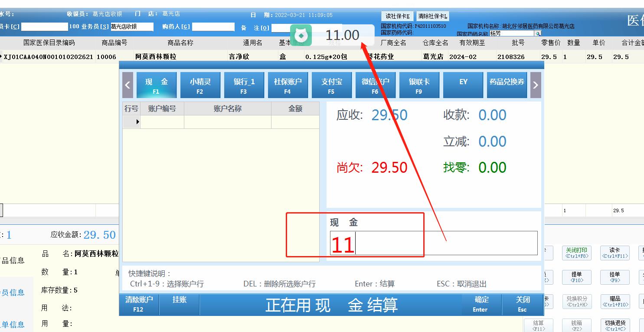Show previous payment methods with left arrow
644x332 pixels.
click(127, 85)
